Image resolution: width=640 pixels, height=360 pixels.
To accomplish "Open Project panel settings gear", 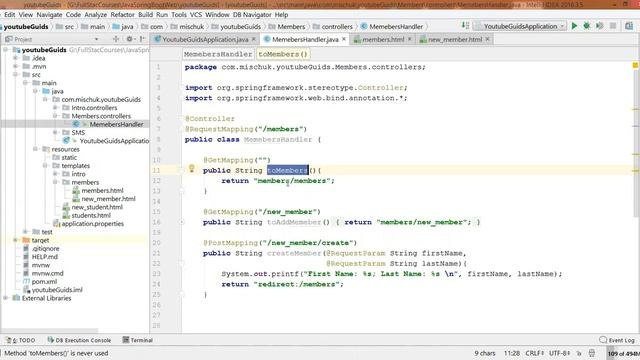I will pyautogui.click(x=129, y=39).
